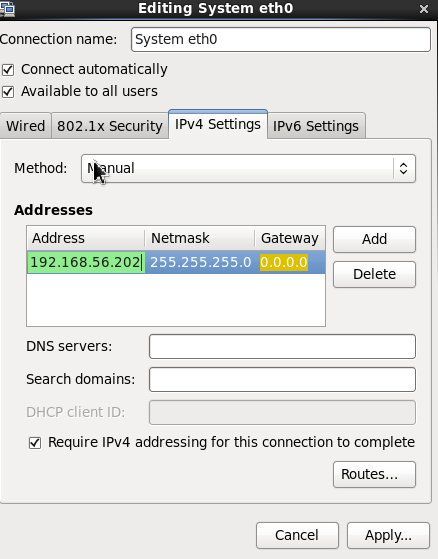Open the Routes… dialog
The height and width of the screenshot is (559, 438).
[x=374, y=474]
